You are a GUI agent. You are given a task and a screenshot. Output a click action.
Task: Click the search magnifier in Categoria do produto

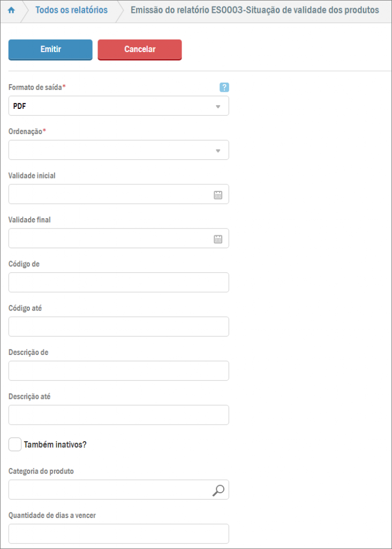pos(218,490)
